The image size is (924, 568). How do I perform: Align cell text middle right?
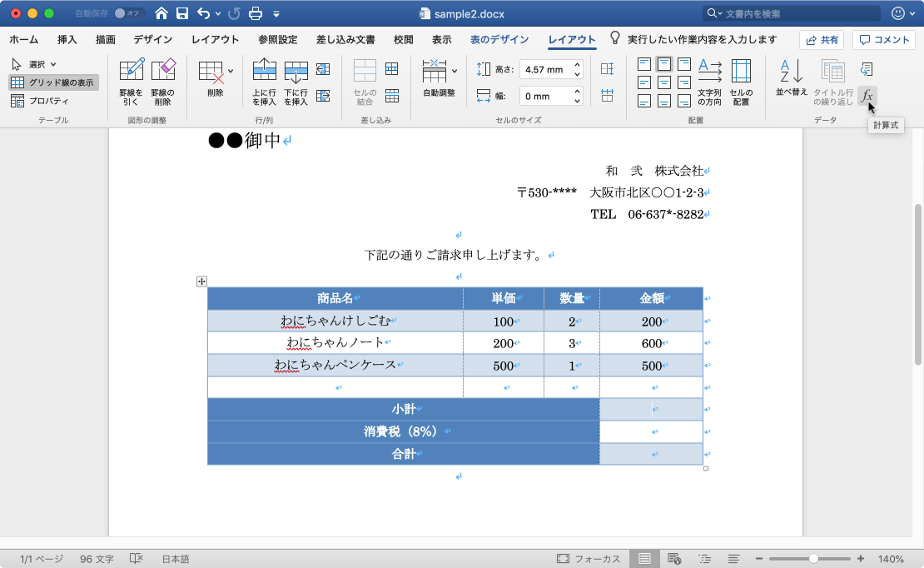[x=683, y=82]
